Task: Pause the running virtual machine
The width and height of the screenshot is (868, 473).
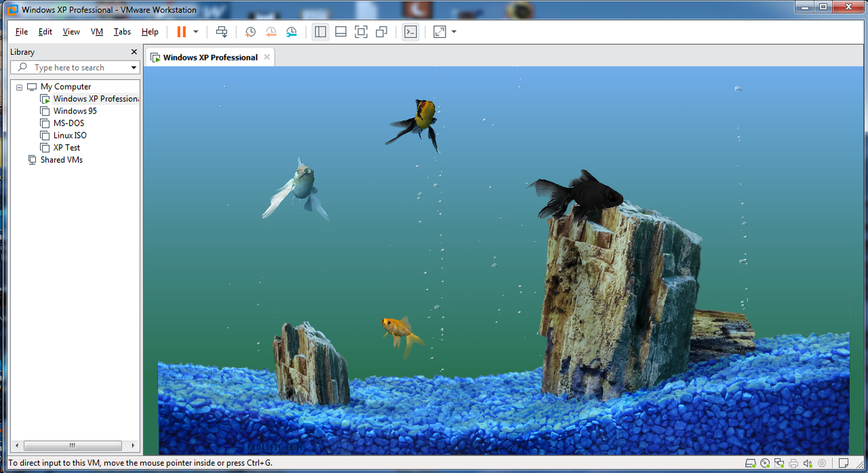Action: 181,32
